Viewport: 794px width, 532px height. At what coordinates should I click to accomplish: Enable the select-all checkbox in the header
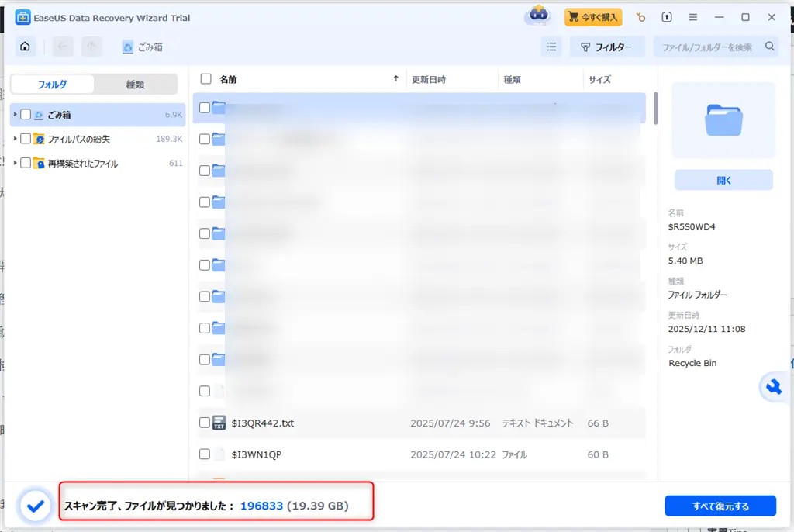point(205,78)
